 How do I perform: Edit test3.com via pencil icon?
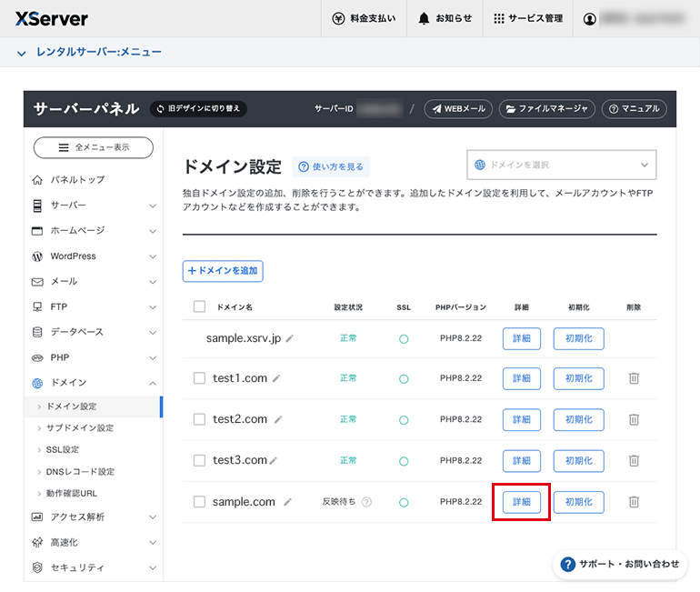pyautogui.click(x=274, y=461)
